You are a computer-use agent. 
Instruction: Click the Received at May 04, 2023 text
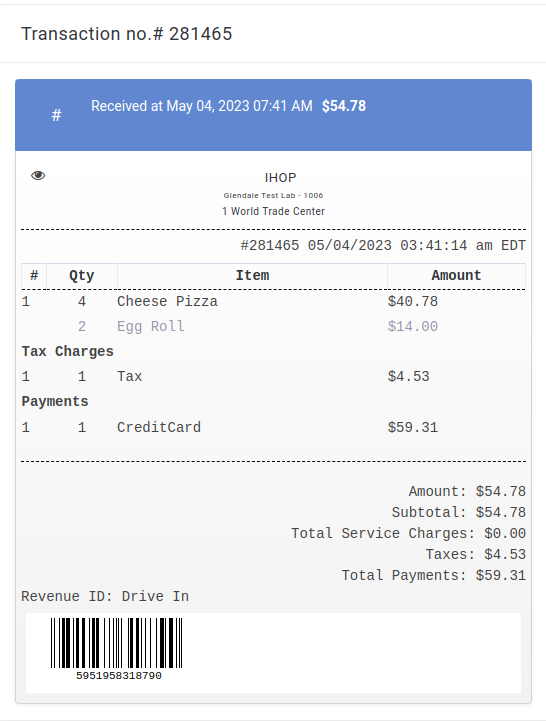click(202, 106)
